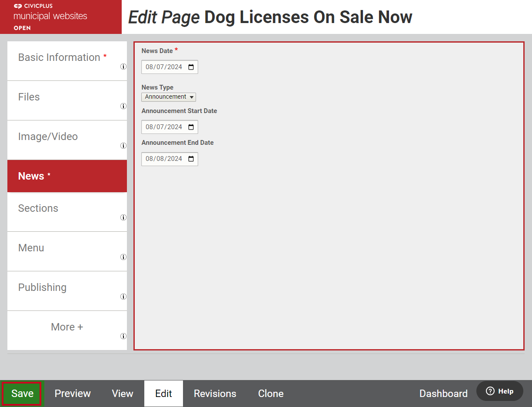The height and width of the screenshot is (407, 532).
Task: Click the Announcement Start Date field
Action: pos(170,127)
